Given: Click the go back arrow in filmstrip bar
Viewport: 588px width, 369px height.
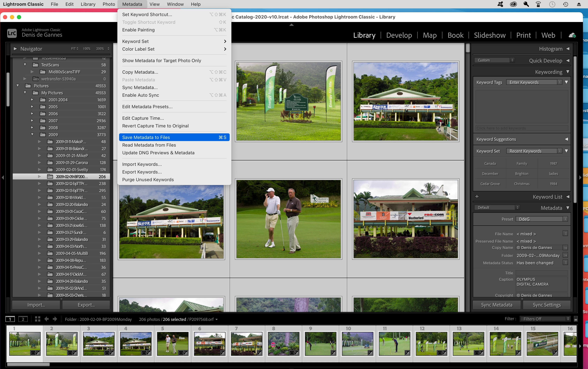Looking at the screenshot, I should click(47, 319).
